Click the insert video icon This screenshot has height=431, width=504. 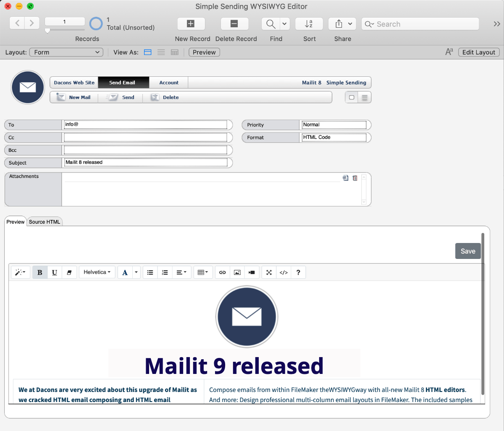tap(252, 272)
